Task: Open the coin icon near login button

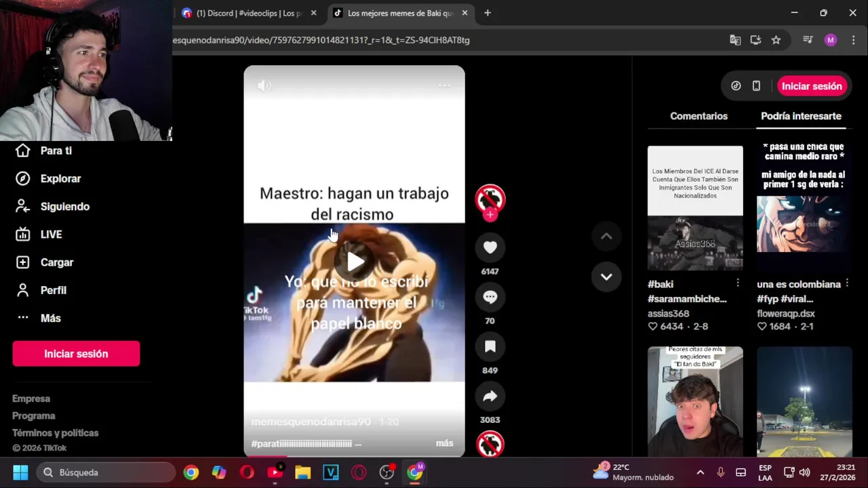Action: tap(736, 86)
